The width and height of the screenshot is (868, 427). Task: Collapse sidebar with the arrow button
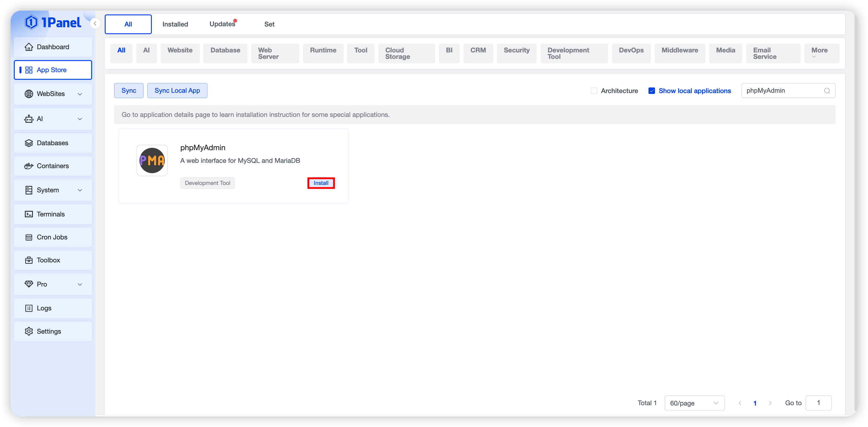point(95,23)
